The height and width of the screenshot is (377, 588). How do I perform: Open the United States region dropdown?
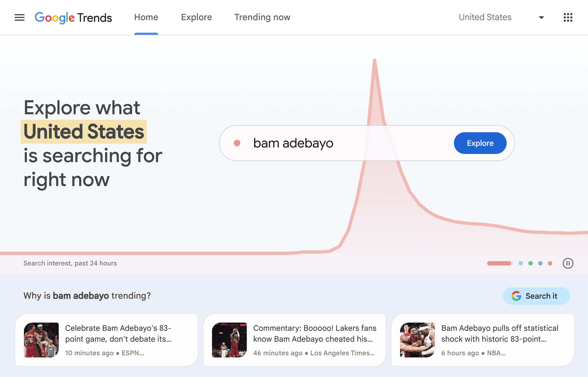(485, 17)
